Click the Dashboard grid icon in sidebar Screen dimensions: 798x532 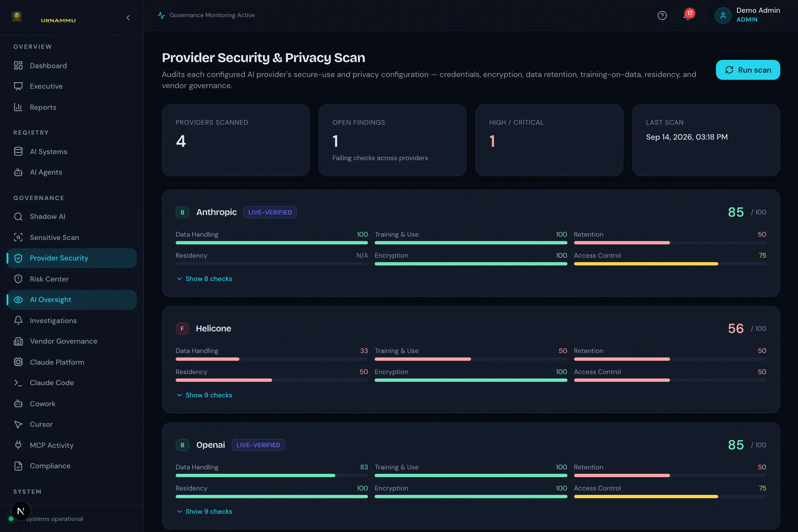coord(18,65)
